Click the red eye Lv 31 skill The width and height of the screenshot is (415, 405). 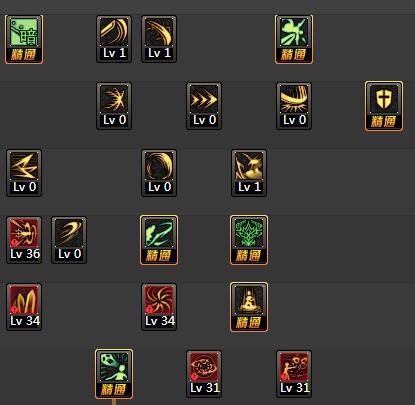(204, 374)
